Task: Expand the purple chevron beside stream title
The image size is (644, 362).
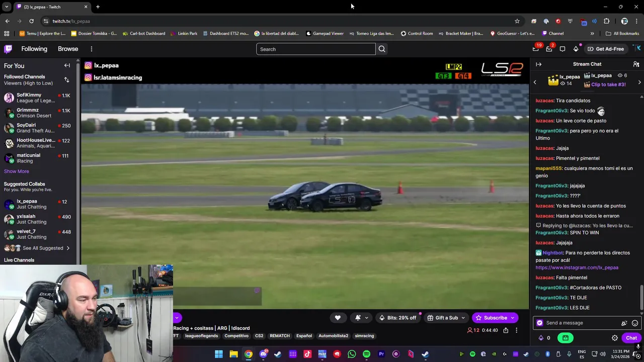Action: click(177, 318)
